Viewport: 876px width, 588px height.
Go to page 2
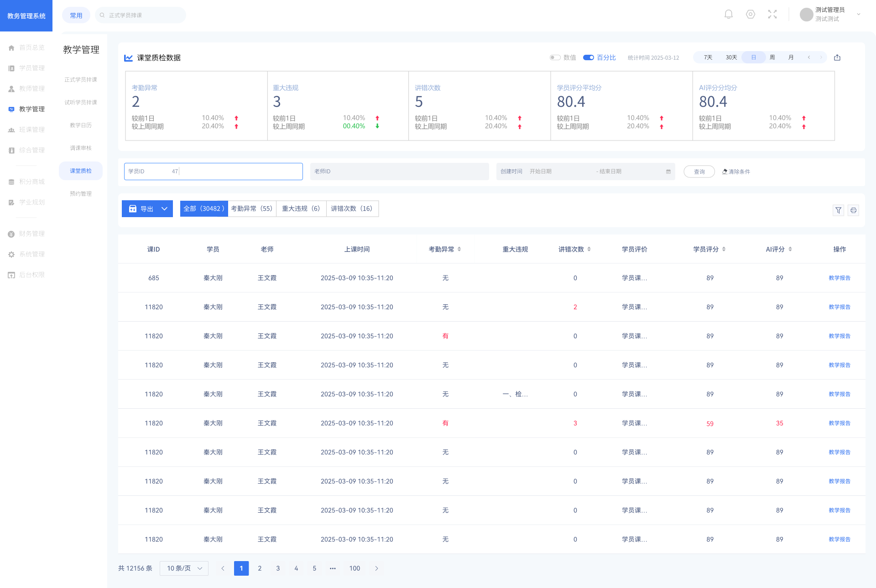pyautogui.click(x=260, y=568)
